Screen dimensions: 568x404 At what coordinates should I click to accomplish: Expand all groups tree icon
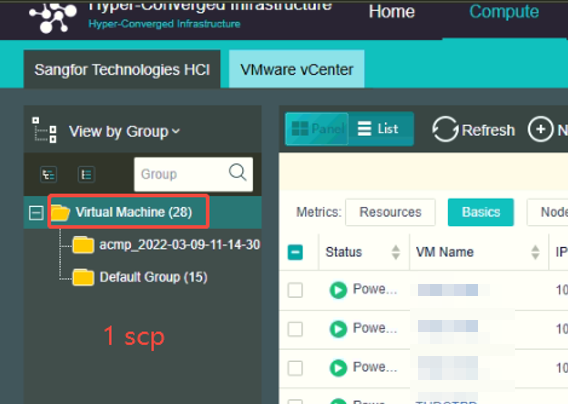click(48, 175)
